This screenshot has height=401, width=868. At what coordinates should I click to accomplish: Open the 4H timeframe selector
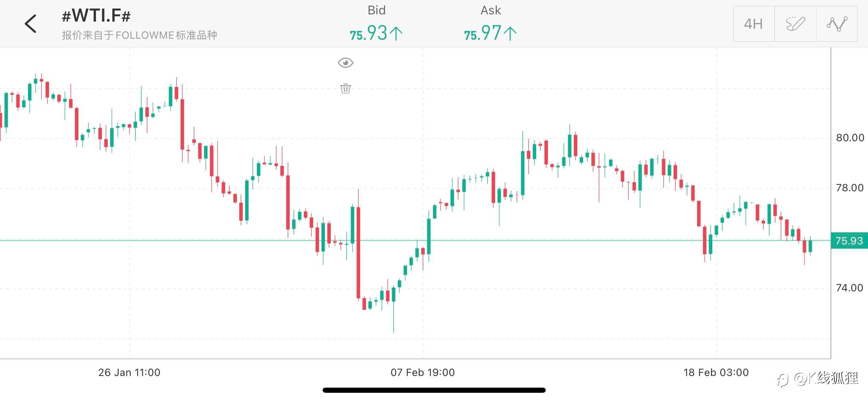(754, 24)
